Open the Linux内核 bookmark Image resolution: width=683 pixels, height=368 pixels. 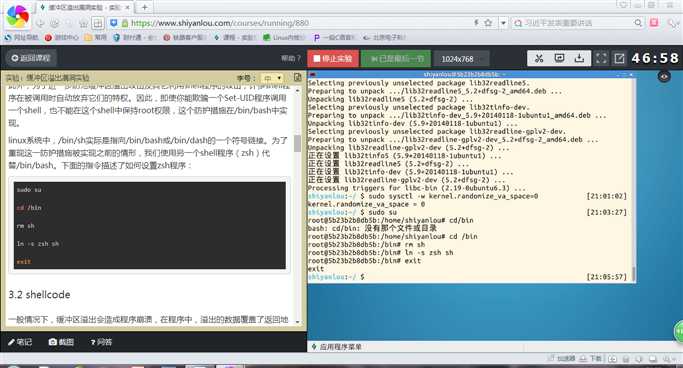click(284, 37)
